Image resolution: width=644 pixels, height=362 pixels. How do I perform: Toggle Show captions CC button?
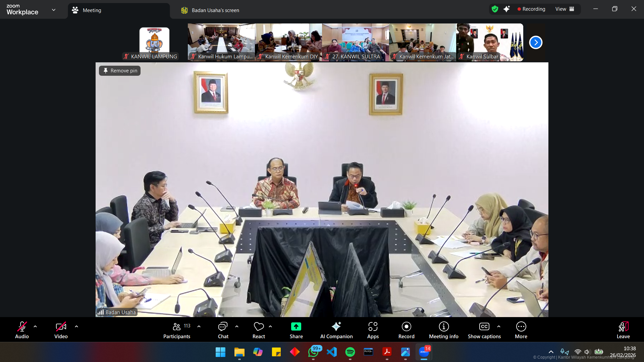point(484,326)
